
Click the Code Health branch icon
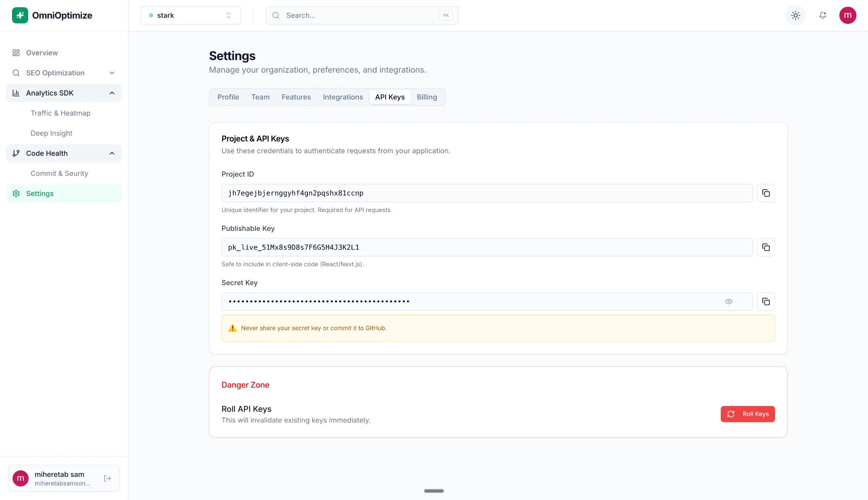pyautogui.click(x=16, y=153)
